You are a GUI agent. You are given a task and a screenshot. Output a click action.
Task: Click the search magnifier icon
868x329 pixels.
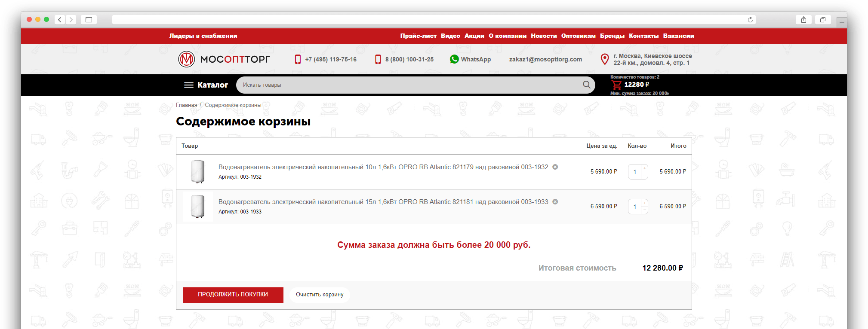[586, 85]
